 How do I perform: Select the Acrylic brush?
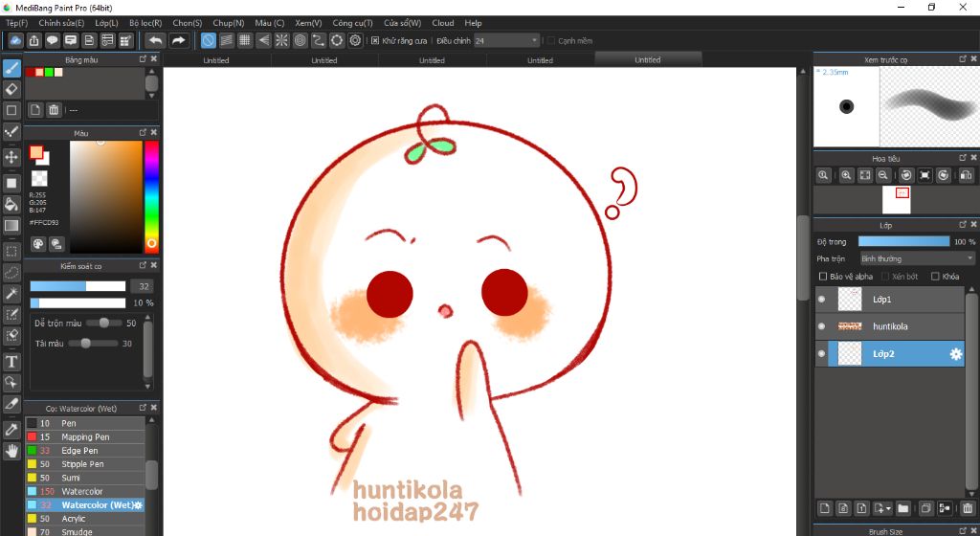85,519
